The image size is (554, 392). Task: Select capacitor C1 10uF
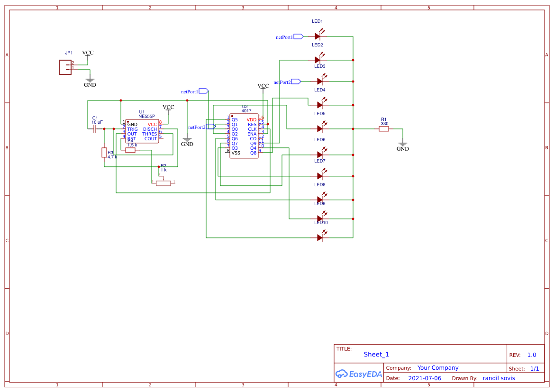[x=95, y=128]
